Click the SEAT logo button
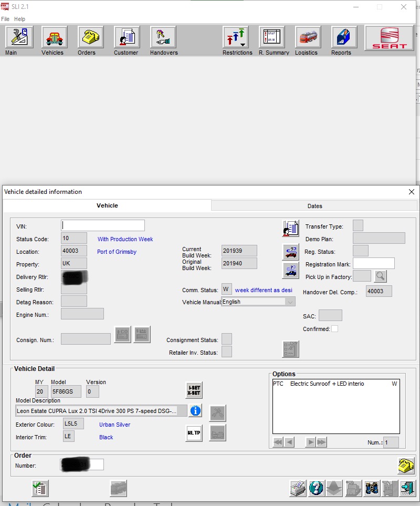This screenshot has height=506, width=420. tap(389, 38)
